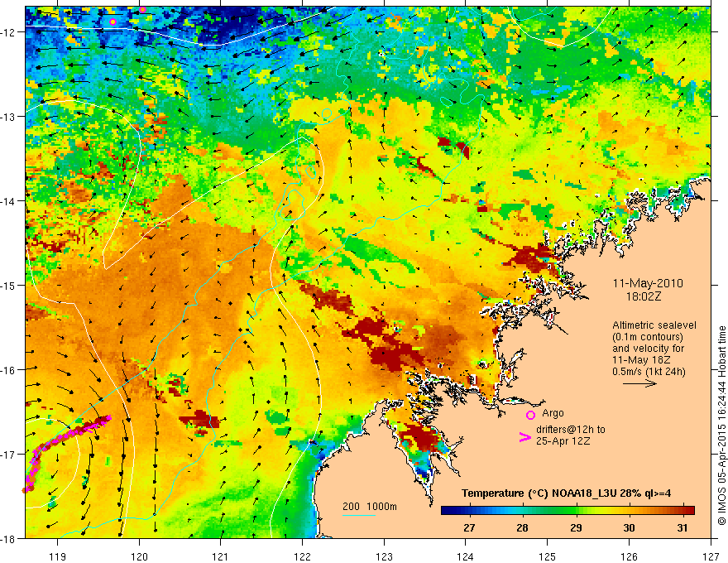This screenshot has height=563, width=728.
Task: Click the '11-May-2010' date text
Action: [x=648, y=283]
